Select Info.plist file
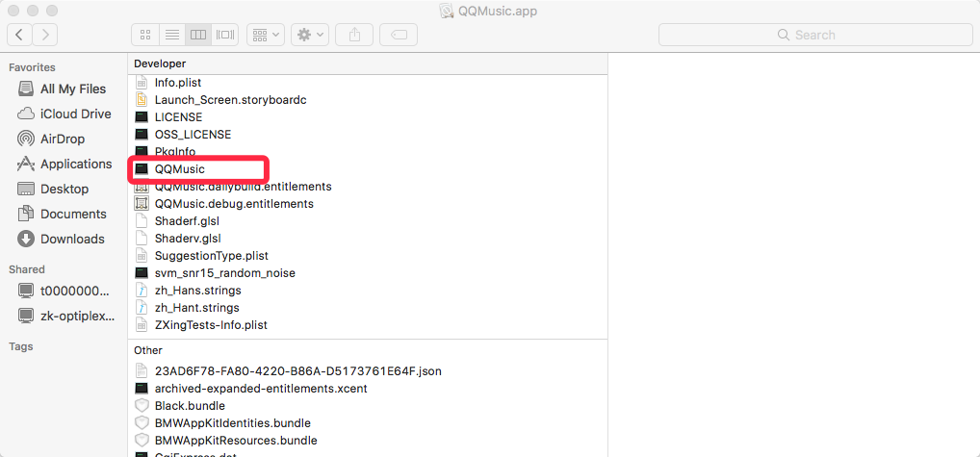The width and height of the screenshot is (980, 457). click(177, 83)
